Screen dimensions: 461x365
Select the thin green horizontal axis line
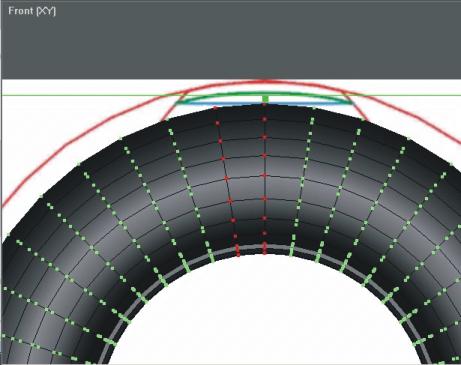(x=230, y=96)
